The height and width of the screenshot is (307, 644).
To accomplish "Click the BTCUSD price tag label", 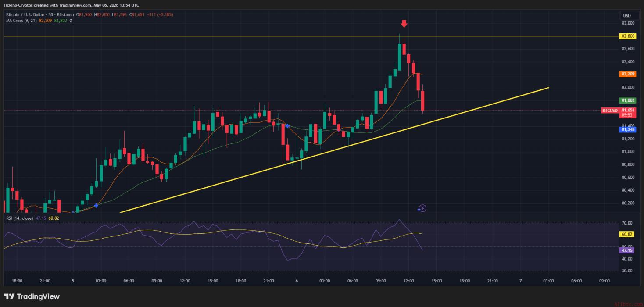I will point(610,111).
